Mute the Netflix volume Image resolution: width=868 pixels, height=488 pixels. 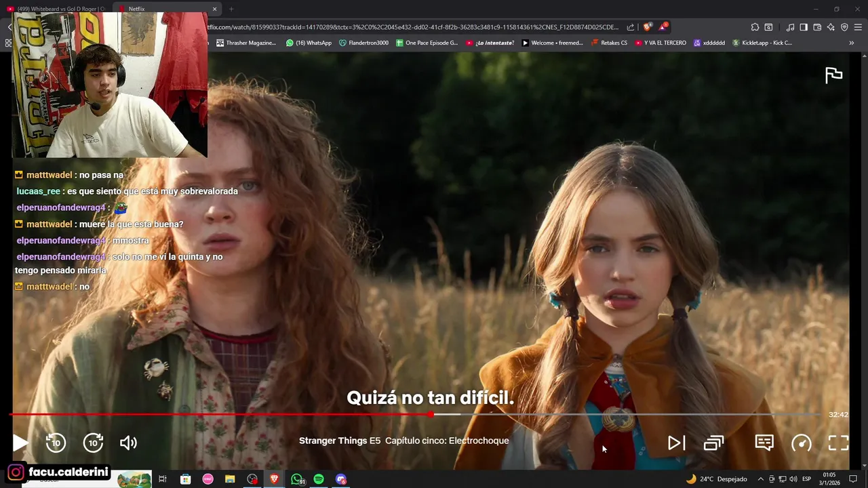pyautogui.click(x=128, y=443)
